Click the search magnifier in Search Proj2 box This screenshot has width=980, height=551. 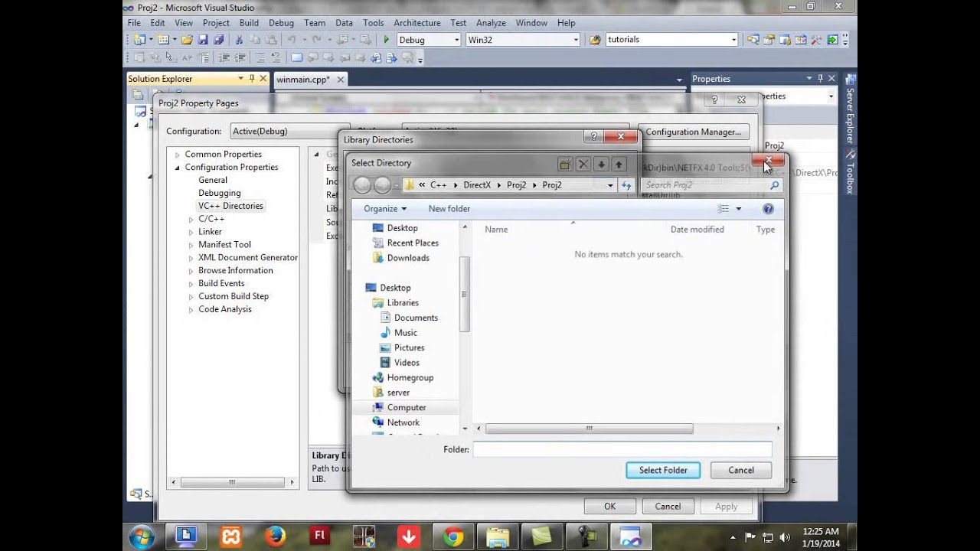coord(774,185)
